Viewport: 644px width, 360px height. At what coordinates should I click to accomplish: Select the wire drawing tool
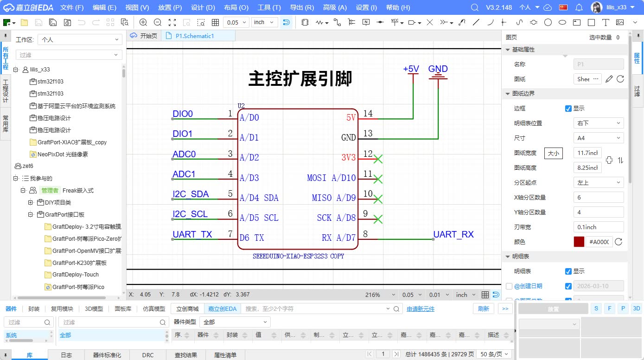(338, 22)
